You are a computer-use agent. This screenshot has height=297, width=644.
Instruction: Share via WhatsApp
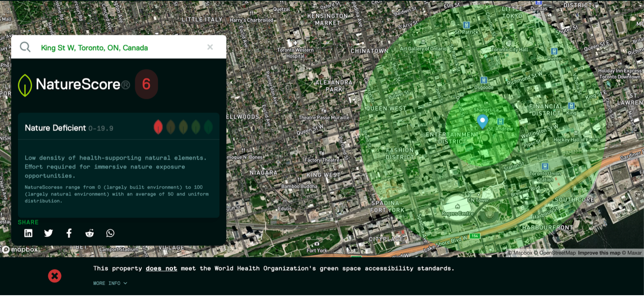(x=110, y=233)
